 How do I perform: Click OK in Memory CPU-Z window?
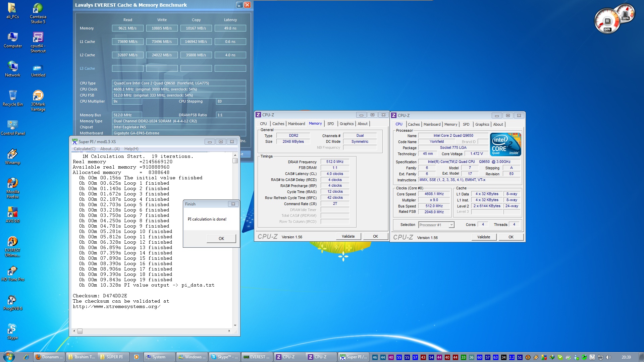375,236
